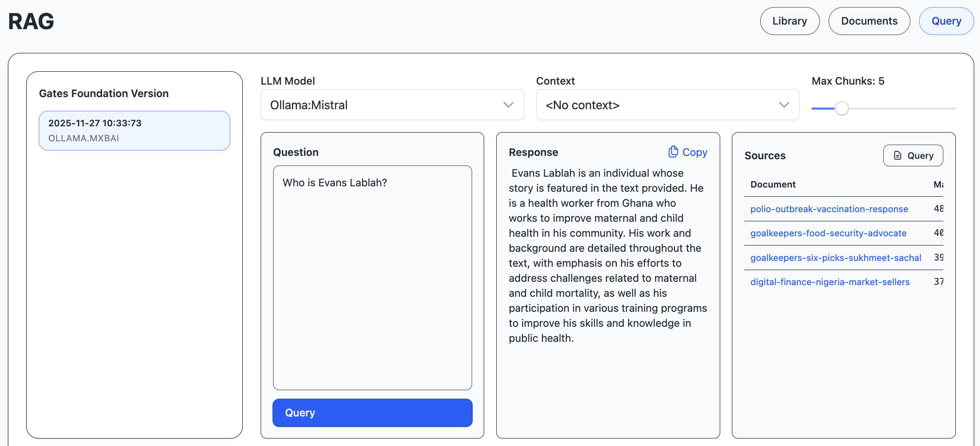The image size is (980, 446).
Task: Open the Documents tab
Action: click(x=869, y=21)
